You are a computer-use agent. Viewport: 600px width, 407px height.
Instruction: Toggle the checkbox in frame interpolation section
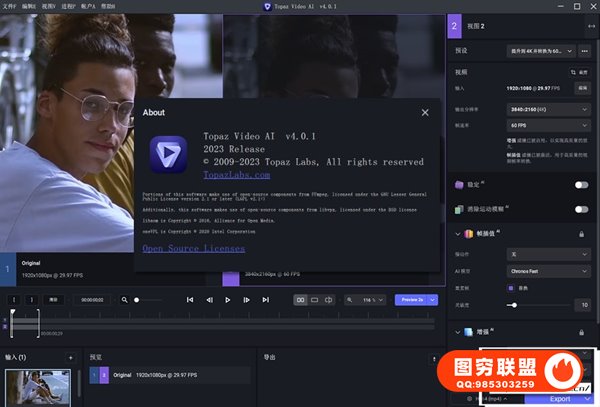pos(511,287)
